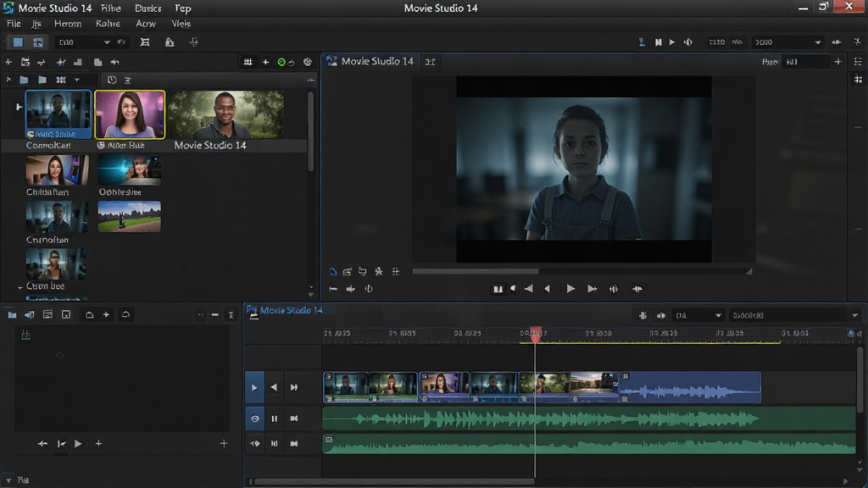The image size is (868, 488).
Task: Click the round gear icon in media panel toolbar
Action: (308, 62)
